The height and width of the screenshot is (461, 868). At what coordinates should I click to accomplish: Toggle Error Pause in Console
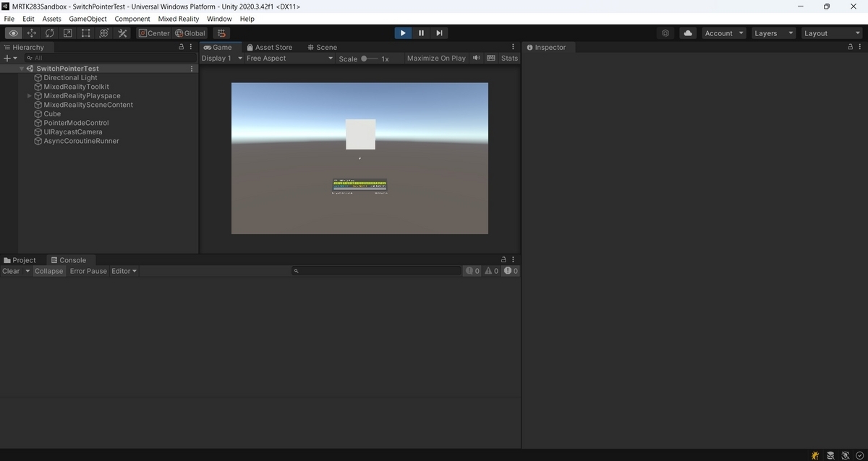pyautogui.click(x=88, y=271)
